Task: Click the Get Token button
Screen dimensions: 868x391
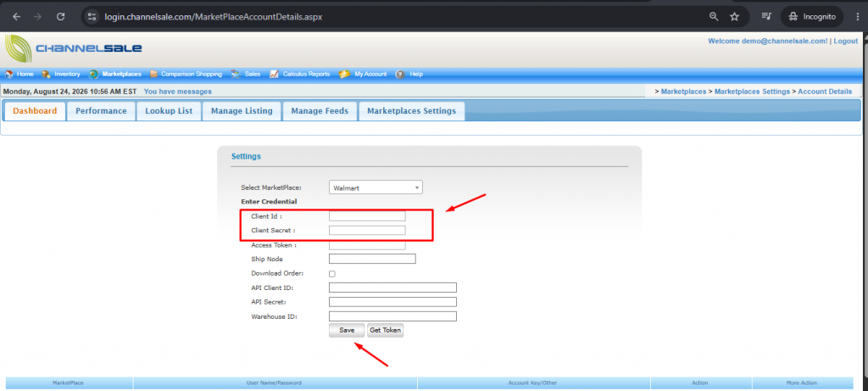Action: 386,330
